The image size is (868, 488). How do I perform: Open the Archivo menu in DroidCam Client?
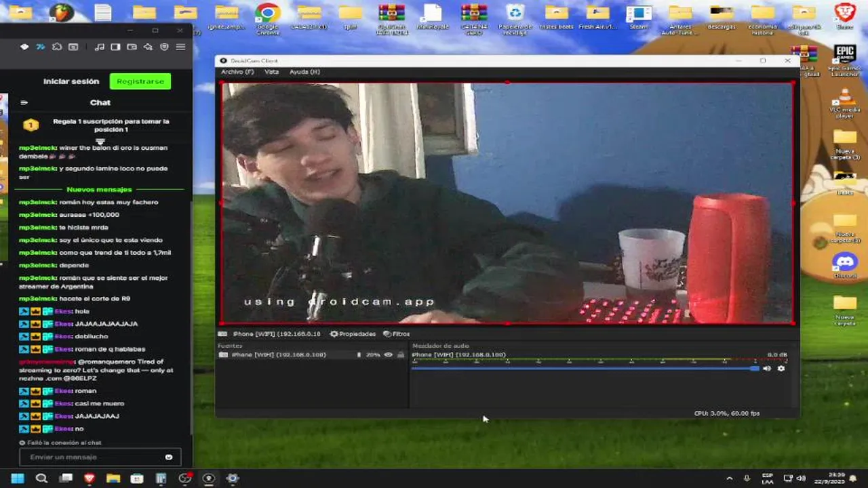[x=237, y=72]
